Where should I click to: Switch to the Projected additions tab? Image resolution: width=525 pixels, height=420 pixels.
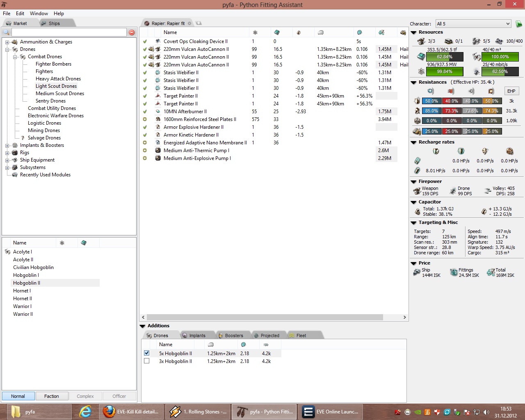click(270, 336)
